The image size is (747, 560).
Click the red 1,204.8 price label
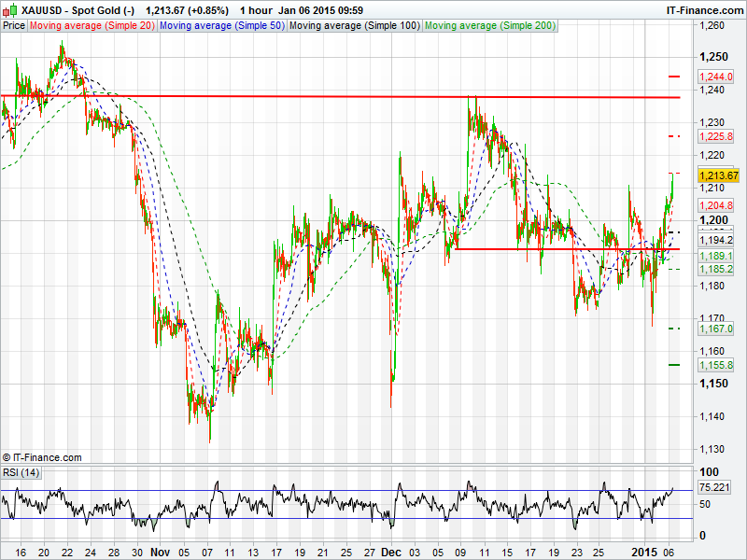coord(715,206)
